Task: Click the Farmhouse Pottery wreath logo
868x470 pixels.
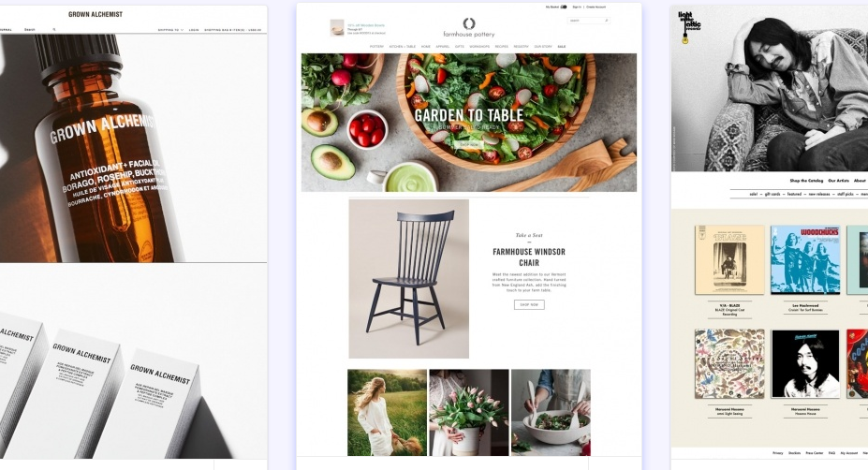Action: pos(469,23)
